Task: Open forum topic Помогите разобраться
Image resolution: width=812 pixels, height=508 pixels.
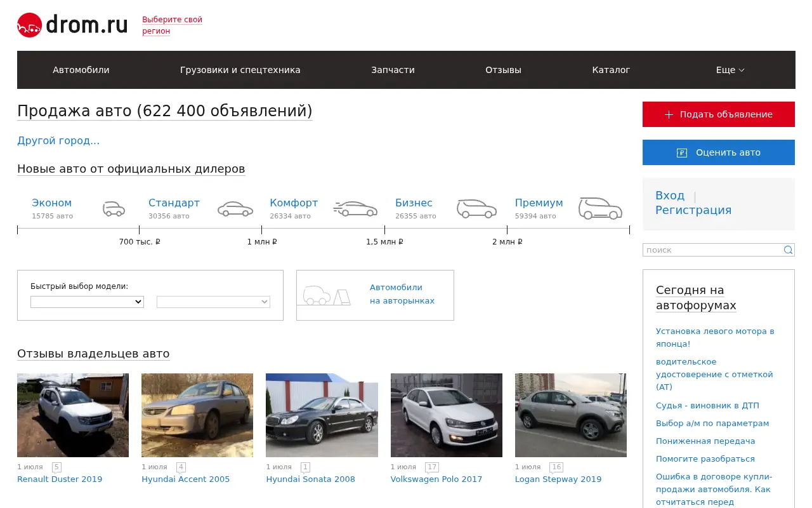Action: 705,459
